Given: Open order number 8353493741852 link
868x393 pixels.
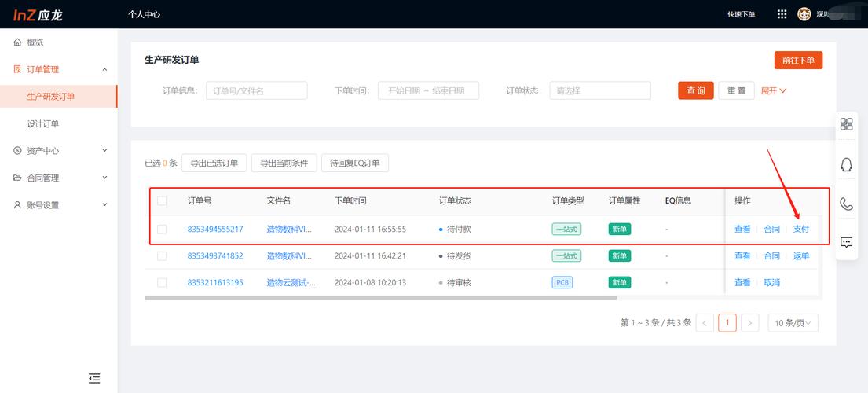Looking at the screenshot, I should 215,255.
